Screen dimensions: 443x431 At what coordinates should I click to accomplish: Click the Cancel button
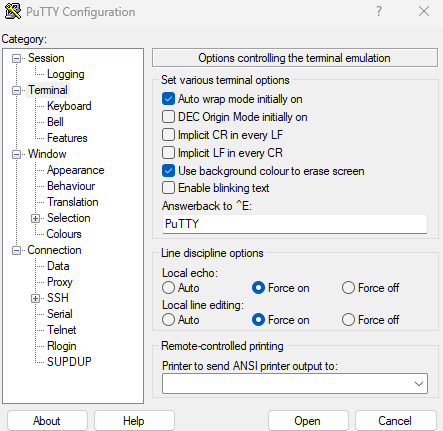point(395,421)
